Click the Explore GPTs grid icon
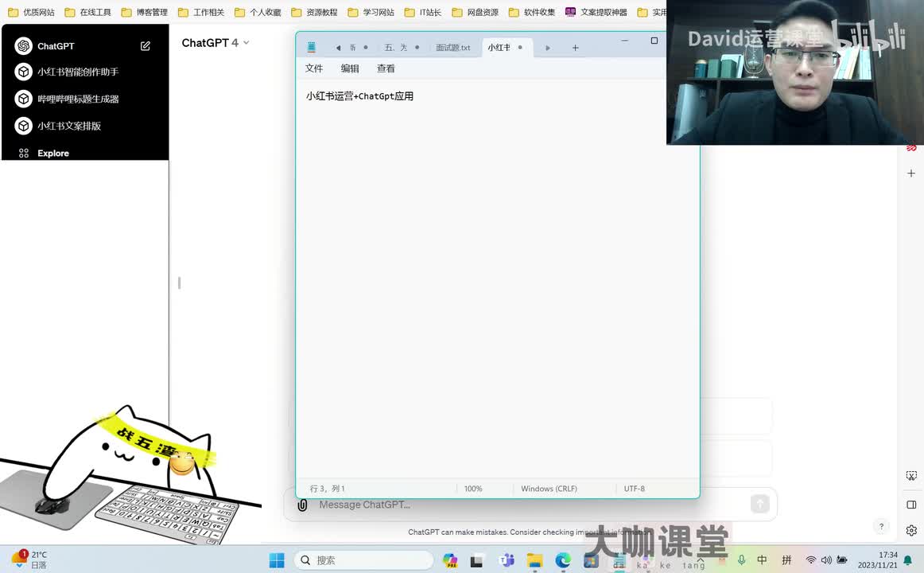 click(24, 153)
